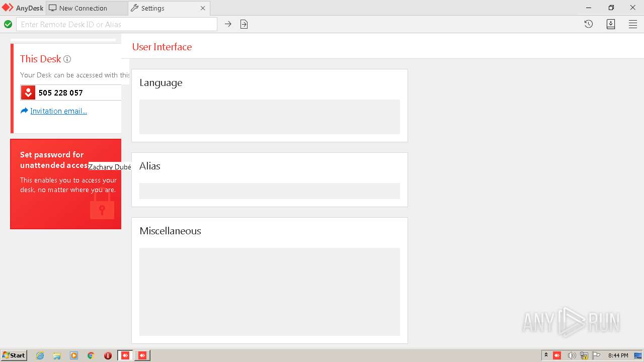Click the Language options area
This screenshot has height=362, width=644.
coord(270,117)
